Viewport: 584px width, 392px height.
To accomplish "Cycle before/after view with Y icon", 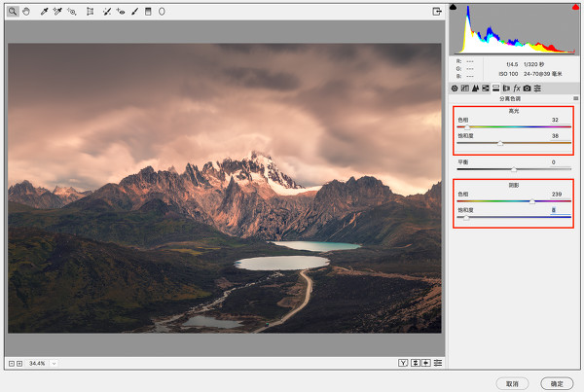I will point(403,363).
